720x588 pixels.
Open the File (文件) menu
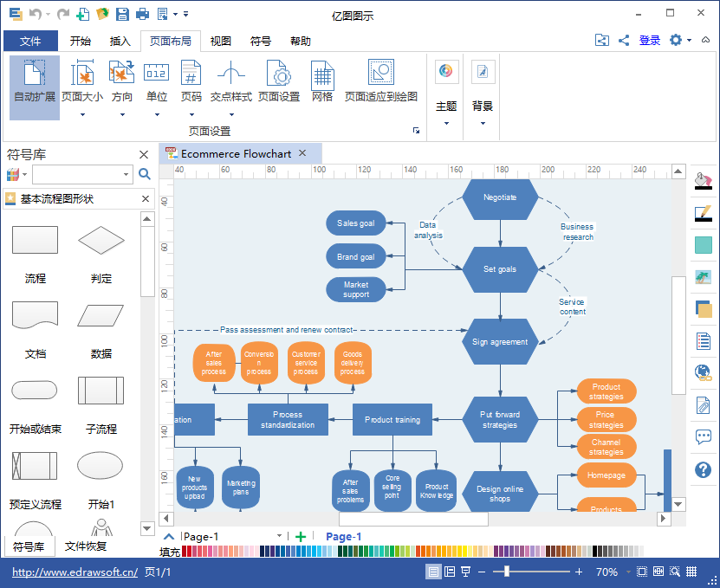point(31,41)
